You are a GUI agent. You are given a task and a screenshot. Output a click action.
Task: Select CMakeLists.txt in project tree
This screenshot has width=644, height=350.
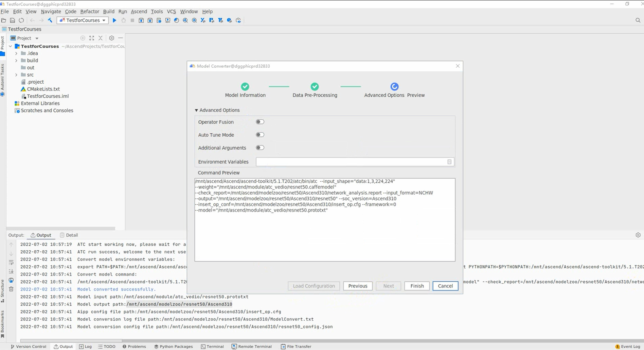[x=40, y=89]
